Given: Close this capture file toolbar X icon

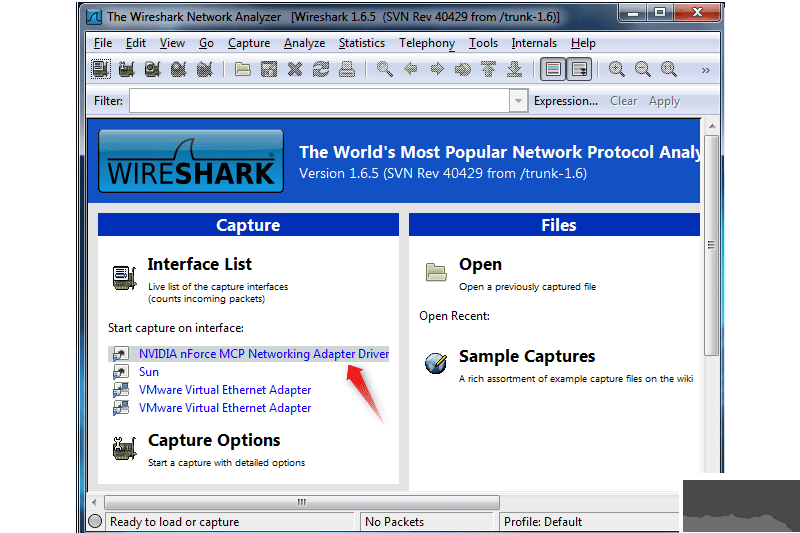Looking at the screenshot, I should point(295,69).
